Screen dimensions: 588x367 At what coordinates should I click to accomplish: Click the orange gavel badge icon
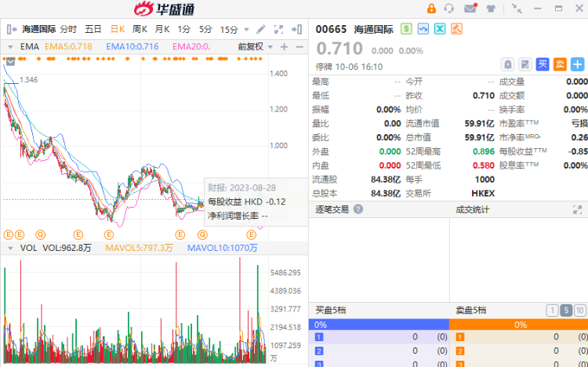[x=456, y=29]
